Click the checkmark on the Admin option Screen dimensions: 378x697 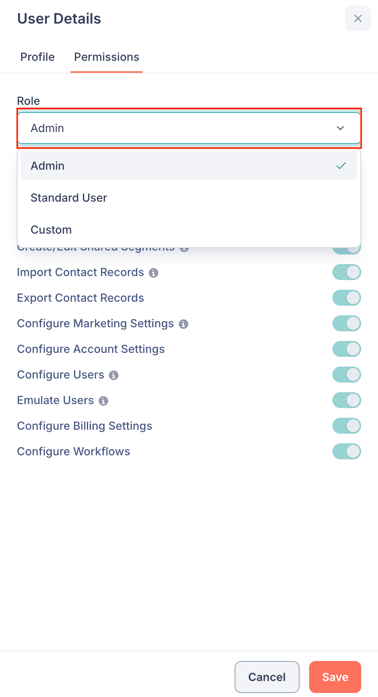[341, 166]
